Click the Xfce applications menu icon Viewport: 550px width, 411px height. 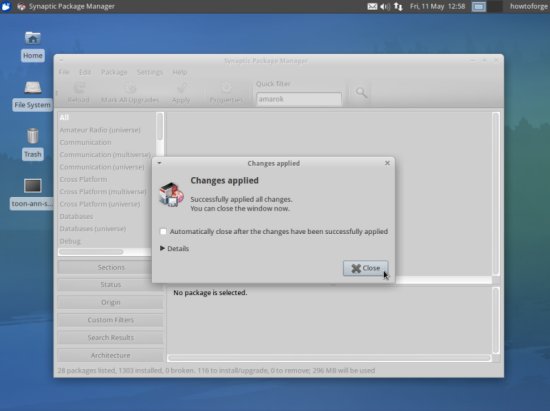6,6
